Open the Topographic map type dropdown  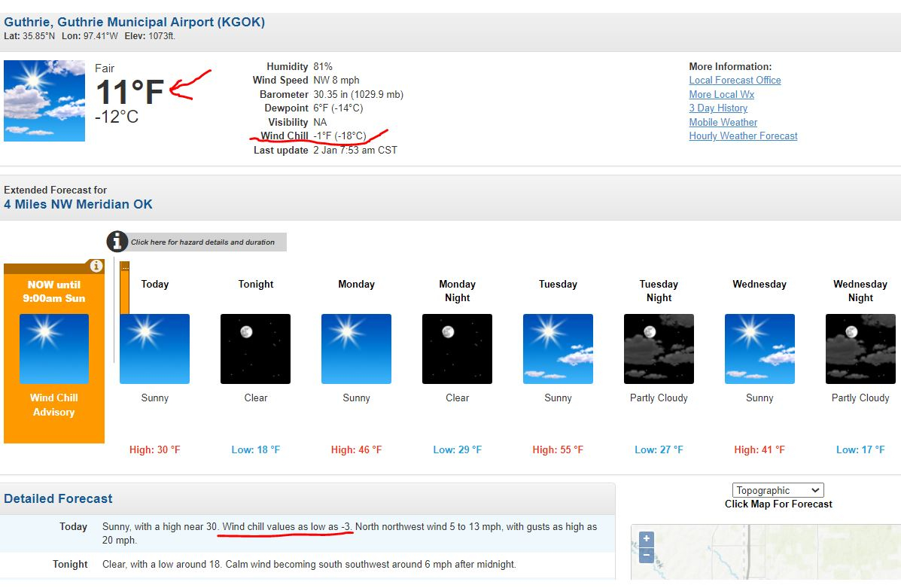coord(778,490)
